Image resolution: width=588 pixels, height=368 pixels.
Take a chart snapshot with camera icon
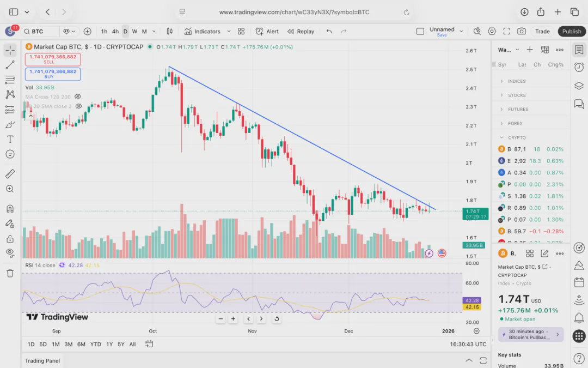[522, 31]
